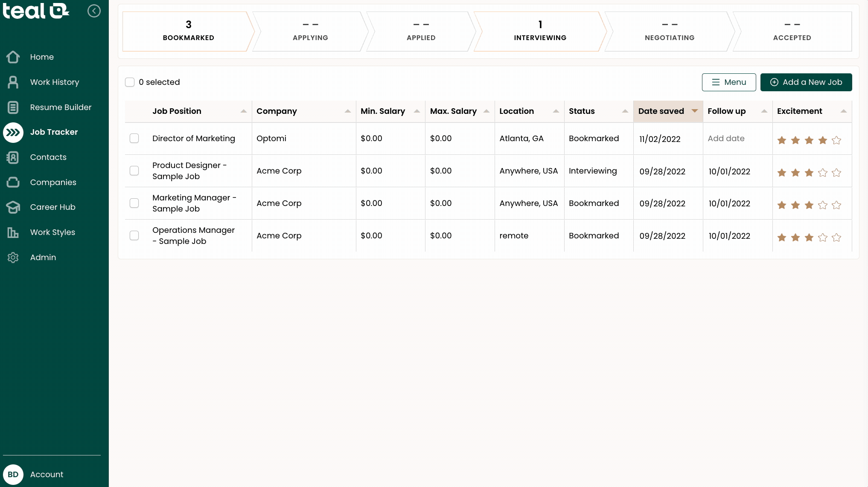Tick the Product Designer row checkbox
The height and width of the screenshot is (487, 868).
pyautogui.click(x=134, y=171)
